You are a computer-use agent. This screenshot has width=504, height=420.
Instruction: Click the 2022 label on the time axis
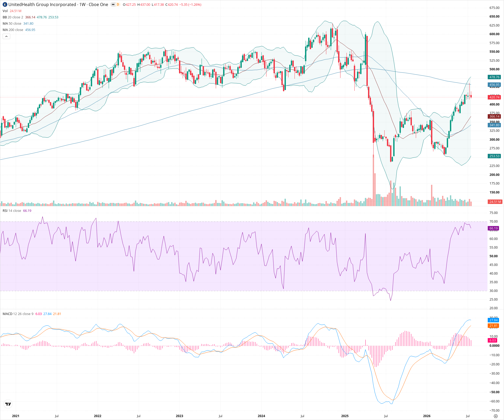click(x=98, y=416)
